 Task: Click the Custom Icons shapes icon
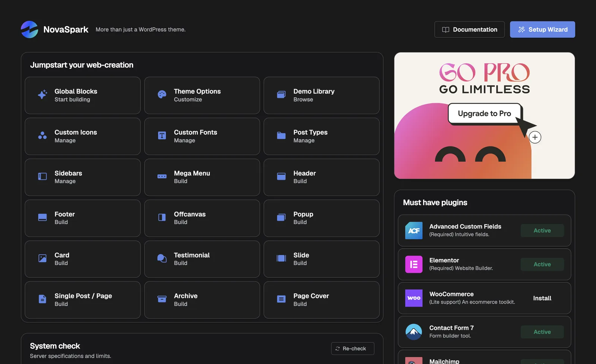click(x=42, y=136)
